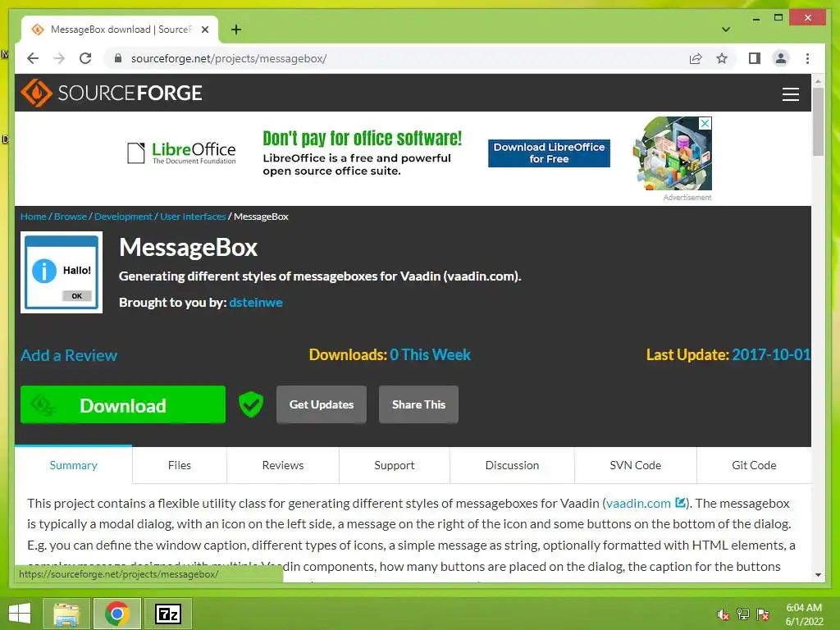
Task: Reload the page with the refresh icon
Action: tap(85, 58)
